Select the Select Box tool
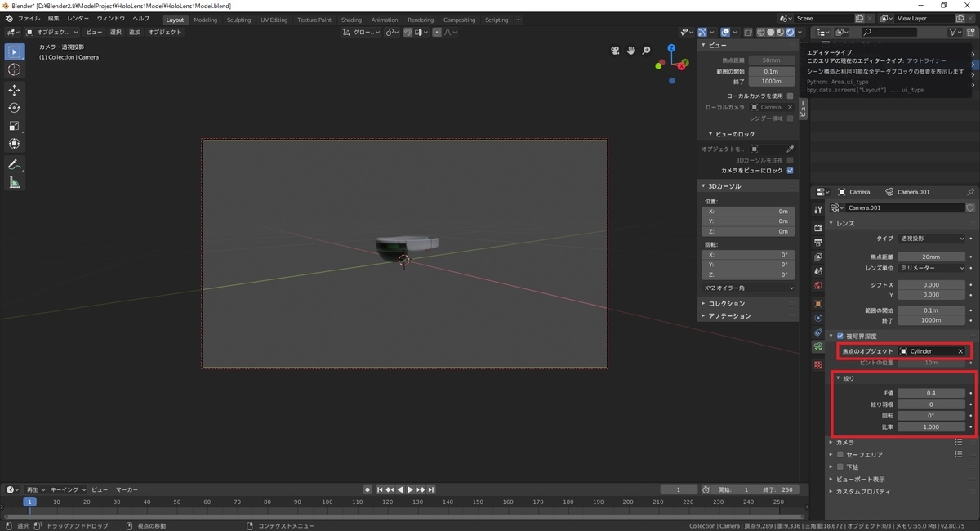980x531 pixels. coord(15,52)
